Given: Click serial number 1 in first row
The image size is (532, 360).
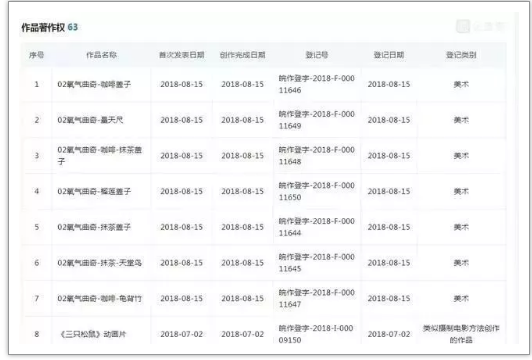Looking at the screenshot, I should coord(37,84).
